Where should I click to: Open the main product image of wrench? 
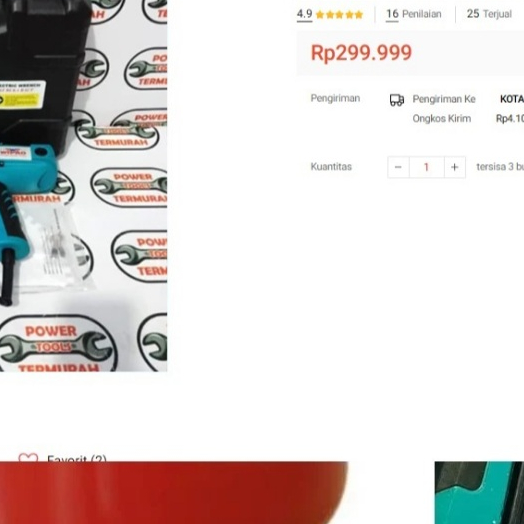[x=84, y=185]
